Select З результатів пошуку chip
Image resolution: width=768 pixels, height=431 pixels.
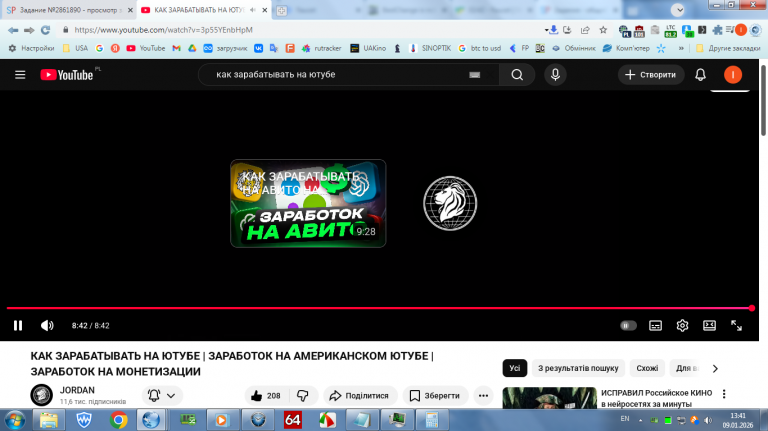click(x=578, y=368)
